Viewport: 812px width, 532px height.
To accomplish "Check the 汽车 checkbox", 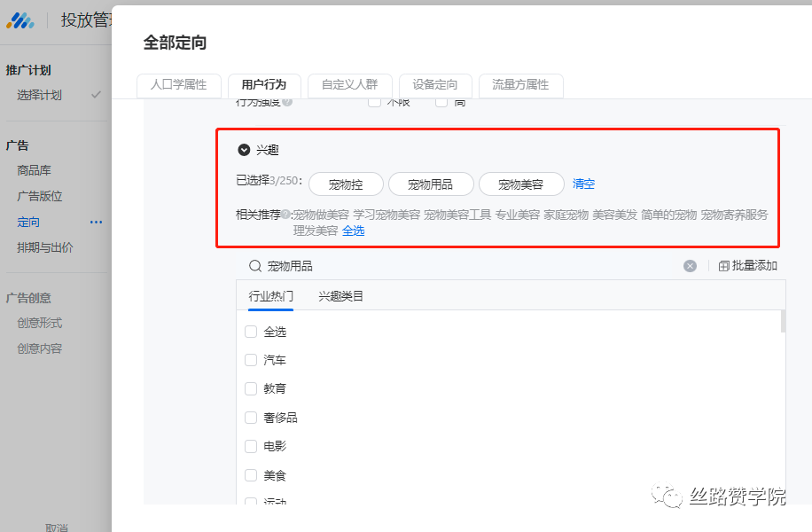I will click(x=251, y=361).
